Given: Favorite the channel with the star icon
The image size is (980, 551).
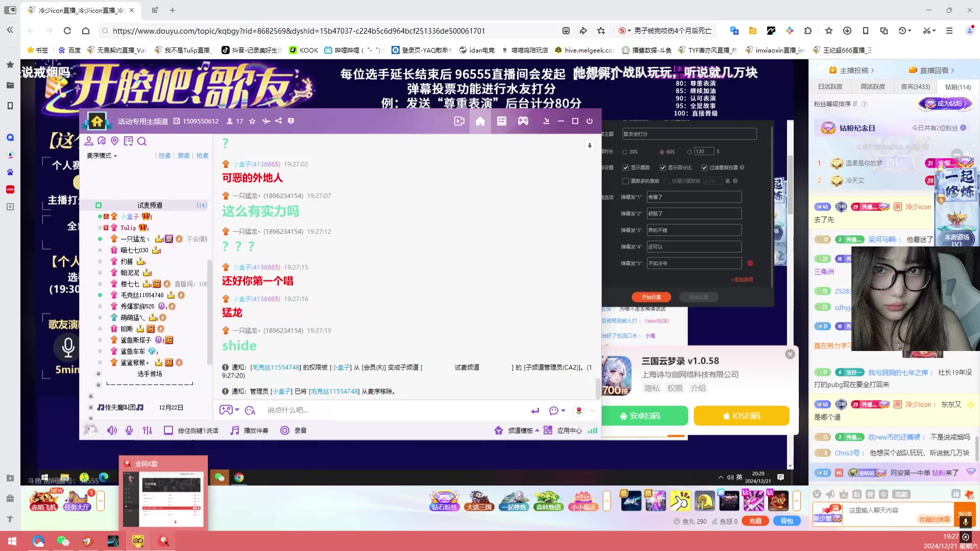Looking at the screenshot, I should pos(252,121).
